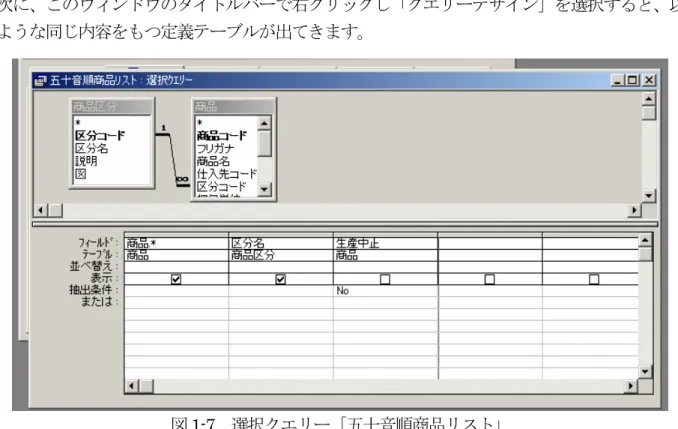Screen dimensions: 678x429
Task: Uncheck the 表示 checkbox under 区分名 column
Action: (281, 279)
